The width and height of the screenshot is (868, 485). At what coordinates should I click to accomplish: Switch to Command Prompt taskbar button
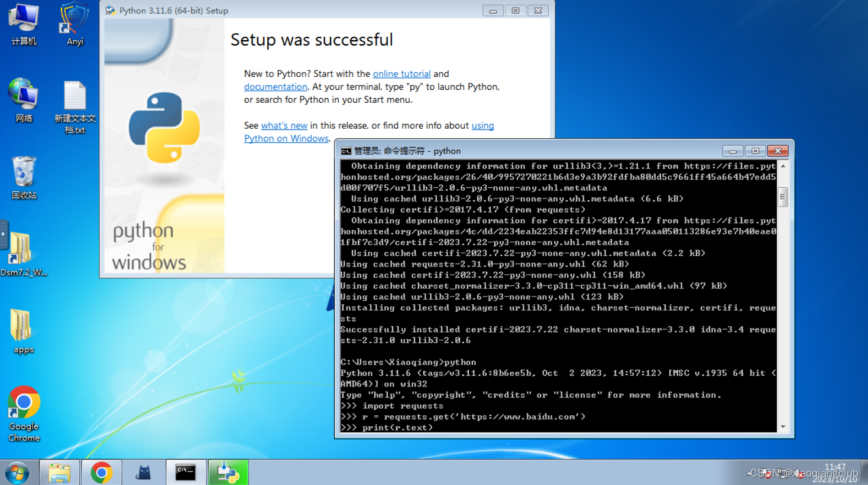(x=186, y=473)
